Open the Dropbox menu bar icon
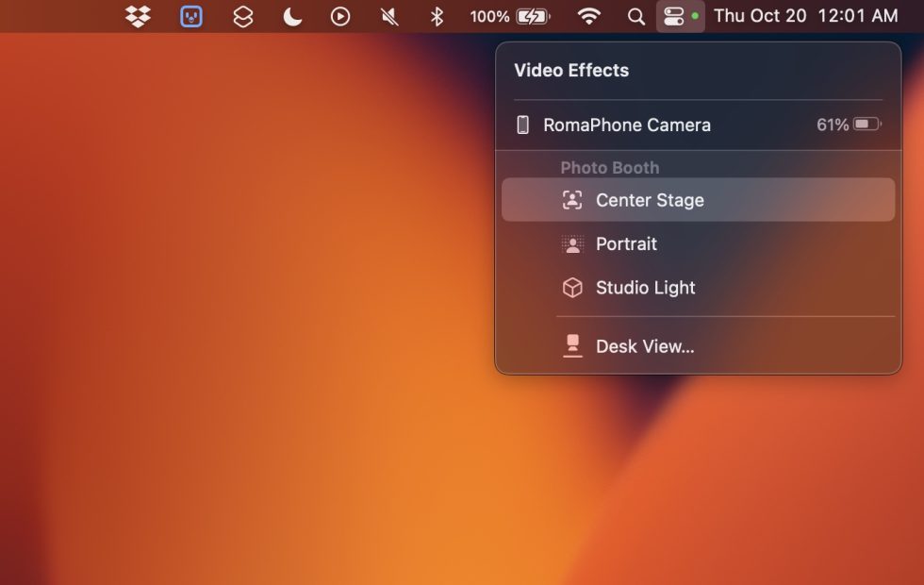The width and height of the screenshot is (924, 585). coord(138,17)
